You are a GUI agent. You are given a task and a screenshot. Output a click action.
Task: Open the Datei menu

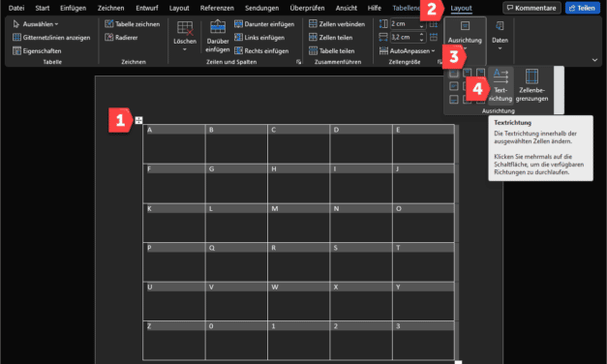click(16, 8)
